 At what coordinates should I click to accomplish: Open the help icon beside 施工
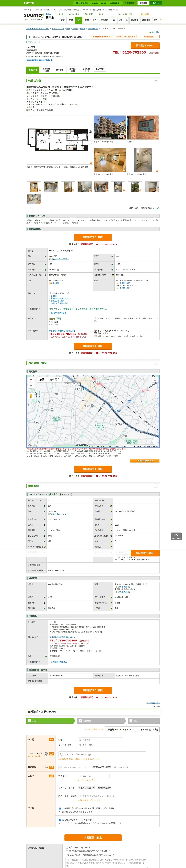pos(46,656)
